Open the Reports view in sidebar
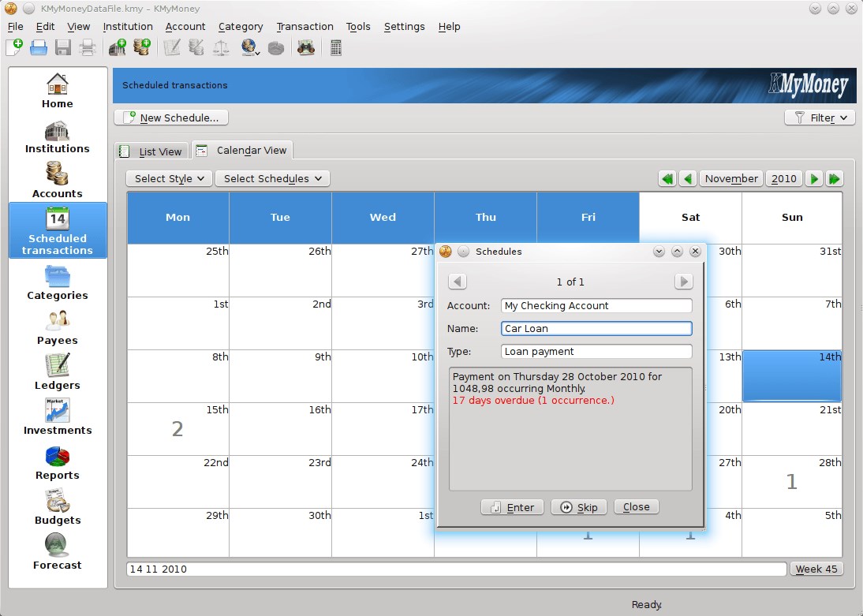 (58, 463)
